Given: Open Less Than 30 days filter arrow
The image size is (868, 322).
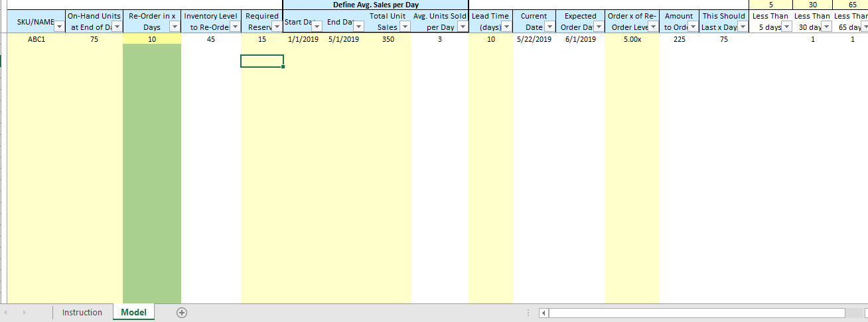Looking at the screenshot, I should 826,27.
